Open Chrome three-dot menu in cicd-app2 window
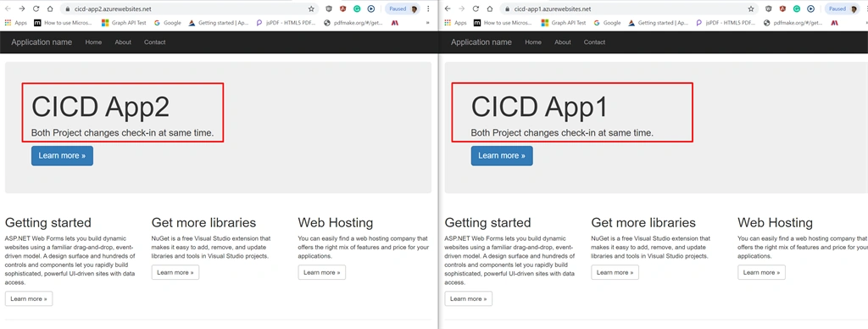The image size is (868, 329). pos(428,8)
